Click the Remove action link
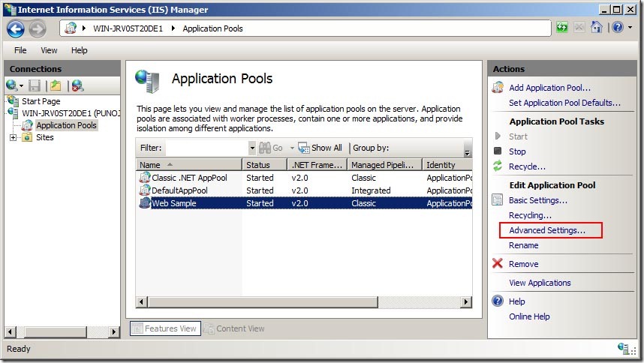The image size is (644, 363). (524, 264)
